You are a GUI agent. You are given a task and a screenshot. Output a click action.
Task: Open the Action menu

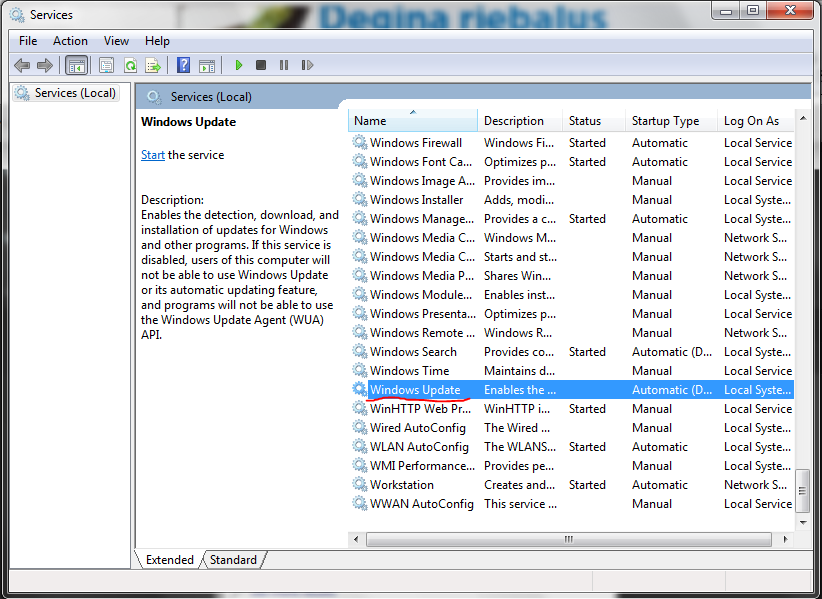pyautogui.click(x=70, y=41)
